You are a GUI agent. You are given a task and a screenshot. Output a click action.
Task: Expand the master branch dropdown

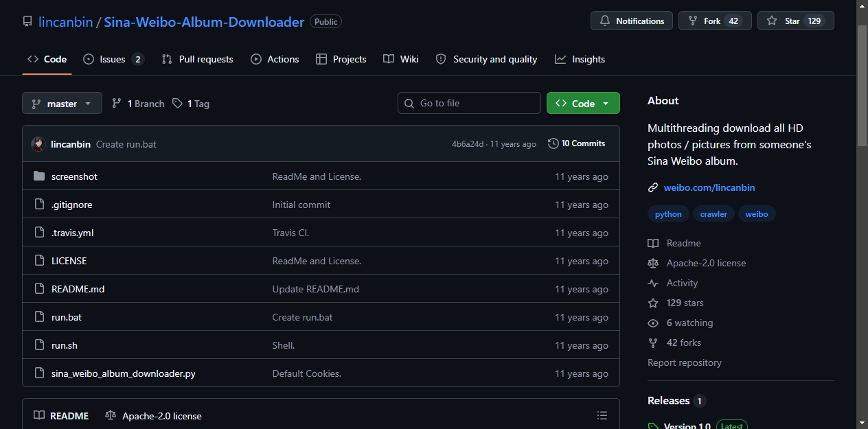[x=62, y=103]
